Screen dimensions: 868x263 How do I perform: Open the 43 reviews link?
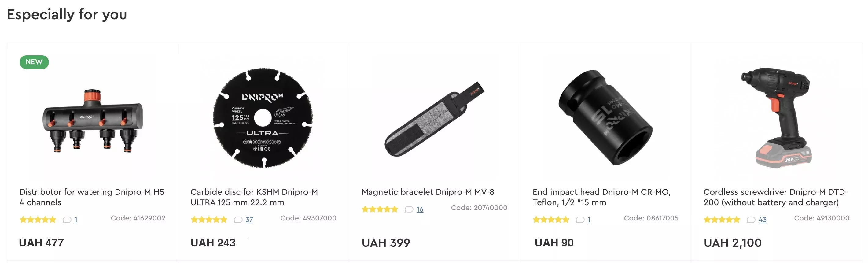763,220
